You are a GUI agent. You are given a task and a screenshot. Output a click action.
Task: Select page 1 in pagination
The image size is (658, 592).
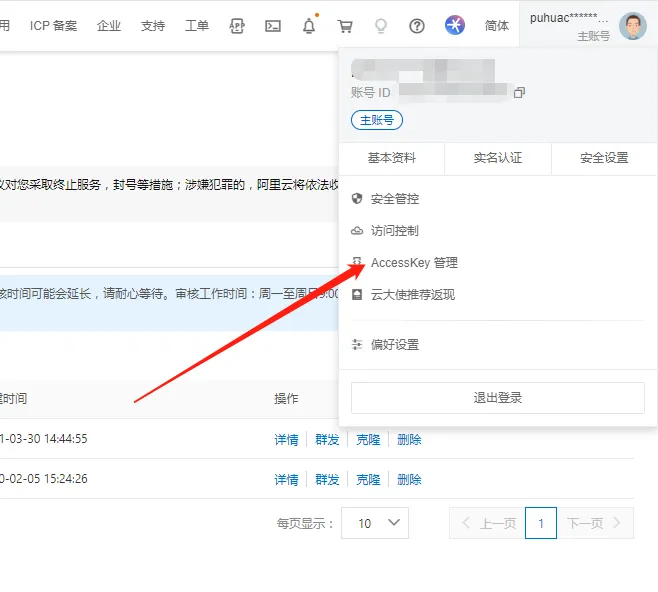click(x=541, y=523)
